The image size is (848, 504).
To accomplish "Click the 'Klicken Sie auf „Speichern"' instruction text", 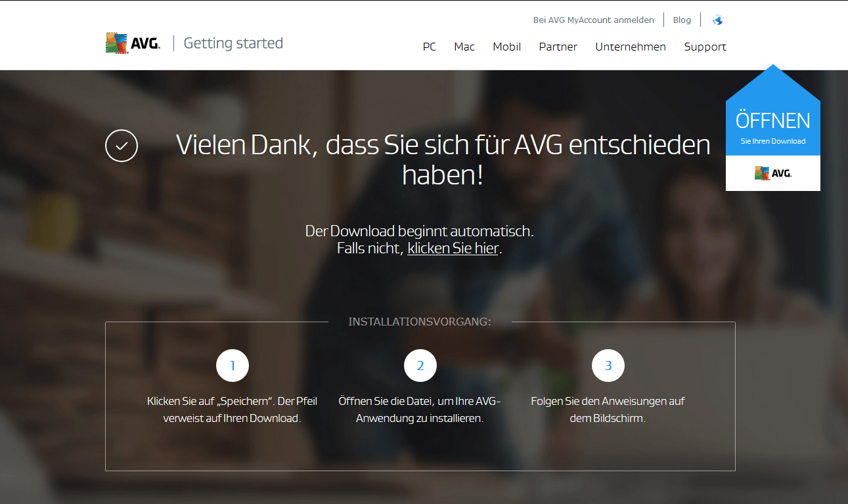I will coord(232,409).
